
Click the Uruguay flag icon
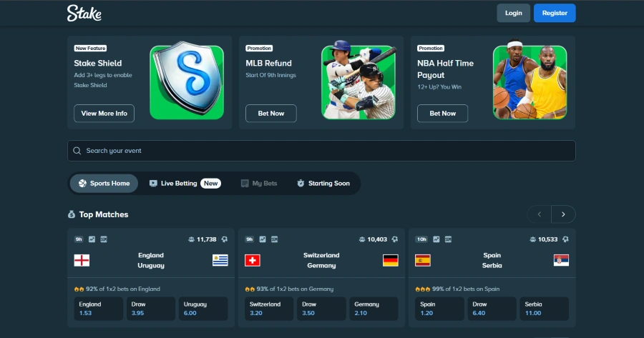point(220,260)
